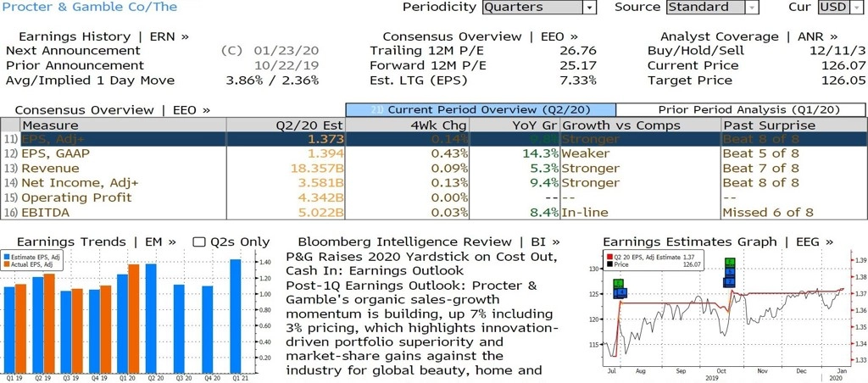Image resolution: width=868 pixels, height=383 pixels.
Task: Select the EPS, GAAP measure row
Action: point(433,154)
